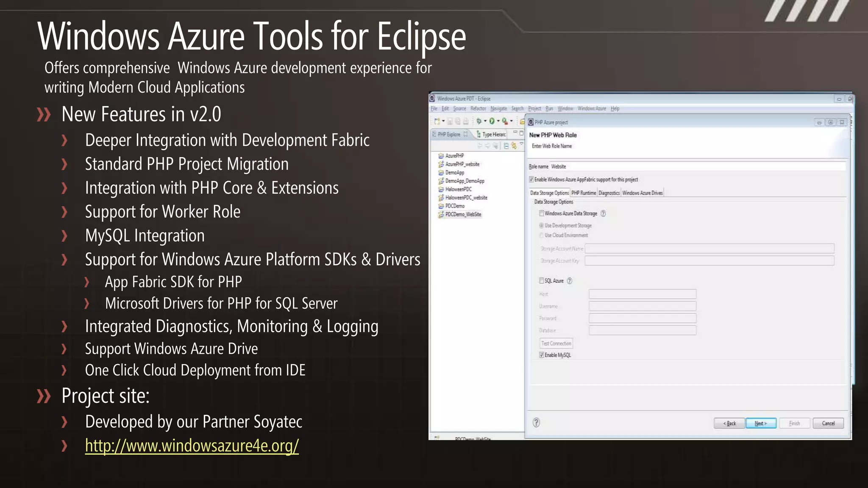Open the Project menu
The height and width of the screenshot is (488, 868).
click(x=534, y=109)
